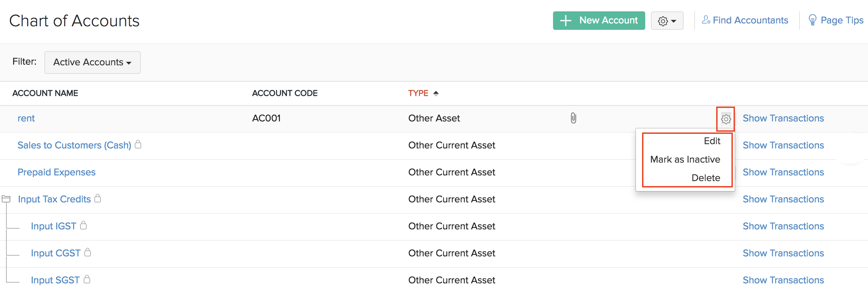Collapse the Input Tax Credits folder

(x=6, y=199)
